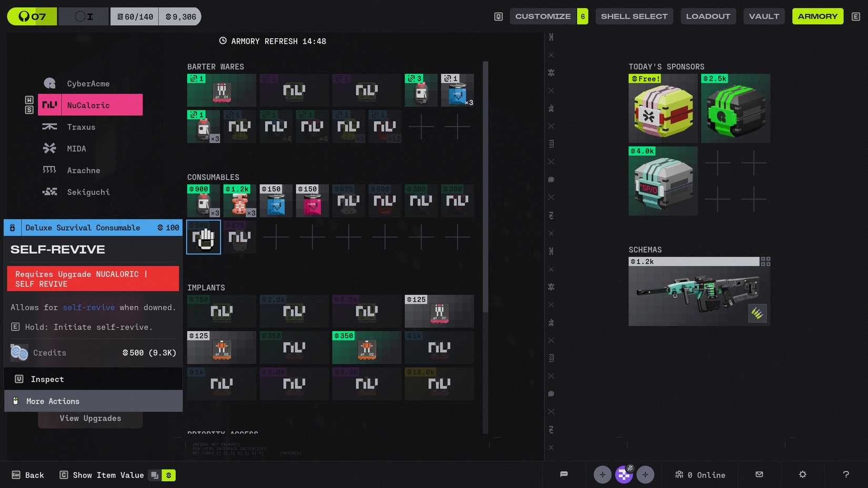Select the Arachne vendor icon

point(49,170)
